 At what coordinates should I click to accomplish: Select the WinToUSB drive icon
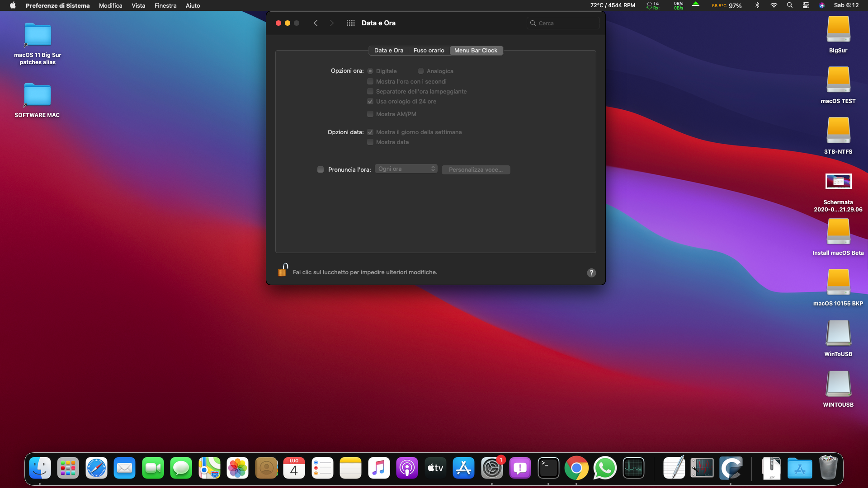tap(838, 333)
